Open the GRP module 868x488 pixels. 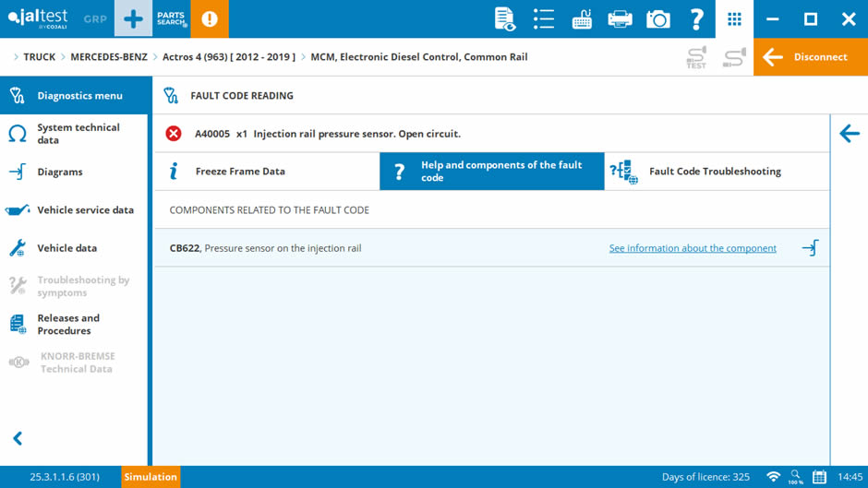pyautogui.click(x=95, y=18)
